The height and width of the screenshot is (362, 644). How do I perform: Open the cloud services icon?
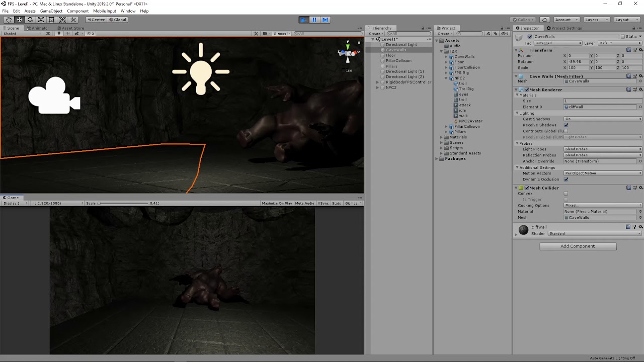544,20
